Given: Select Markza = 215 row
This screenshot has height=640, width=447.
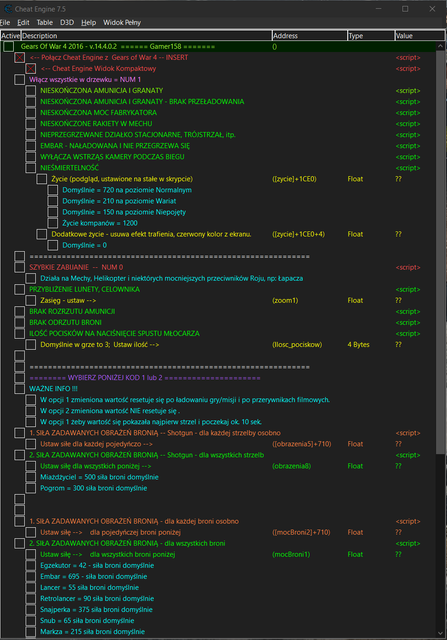Looking at the screenshot, I should 92,631.
